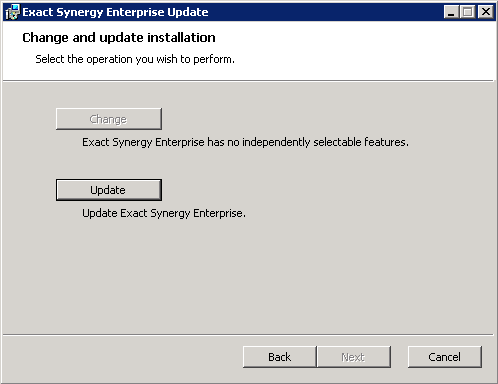This screenshot has width=498, height=384.
Task: Click the 'Update Exact Synergy Enterprise.' description text
Action: (x=164, y=213)
